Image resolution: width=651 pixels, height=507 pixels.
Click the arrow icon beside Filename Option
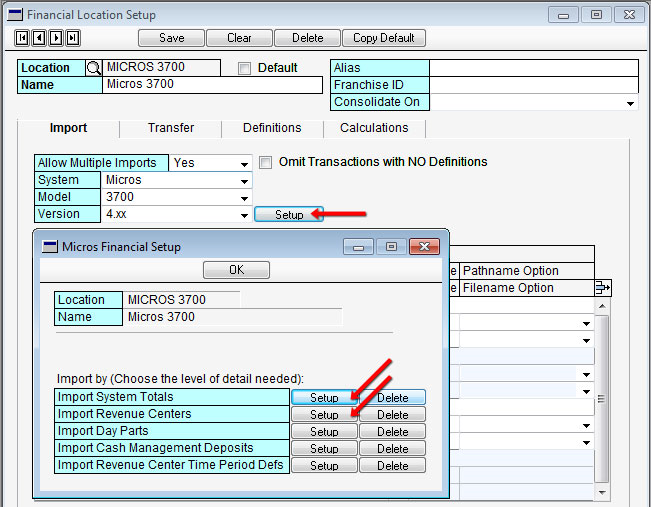pyautogui.click(x=603, y=287)
